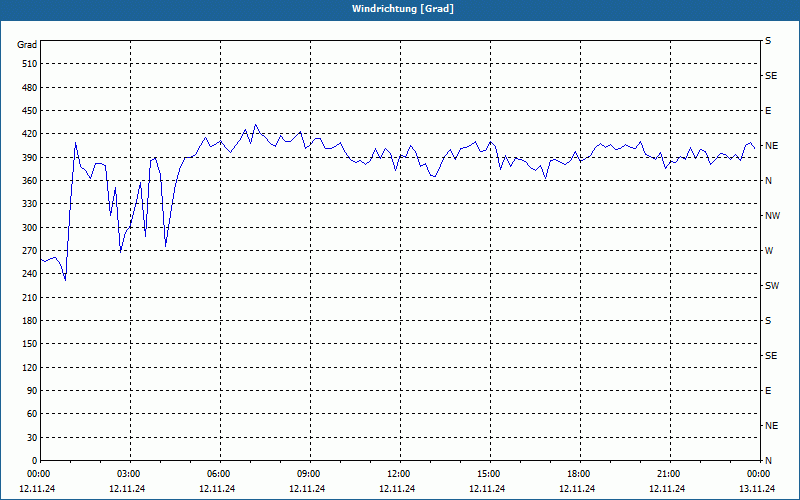
Task: Pick the 210 y-axis tick label
Action: pyautogui.click(x=30, y=297)
